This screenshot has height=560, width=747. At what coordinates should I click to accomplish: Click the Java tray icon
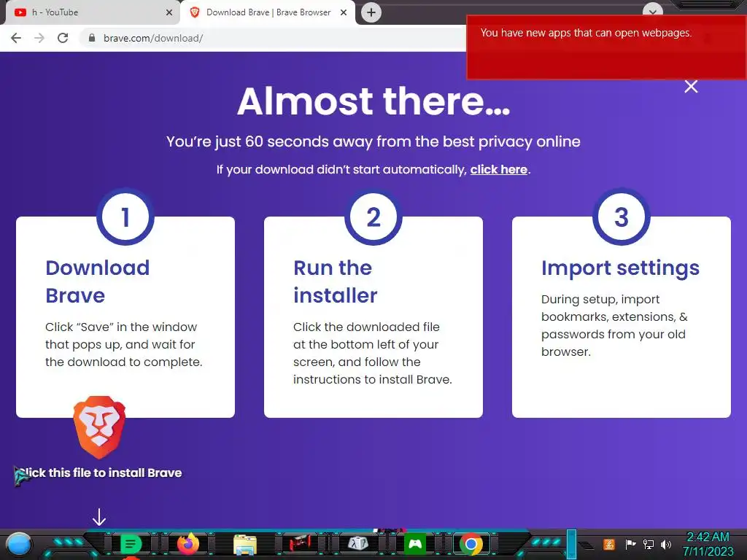609,544
